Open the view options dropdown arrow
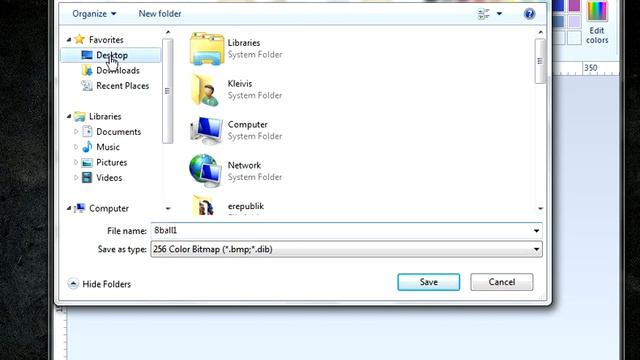640x360 pixels. 499,14
